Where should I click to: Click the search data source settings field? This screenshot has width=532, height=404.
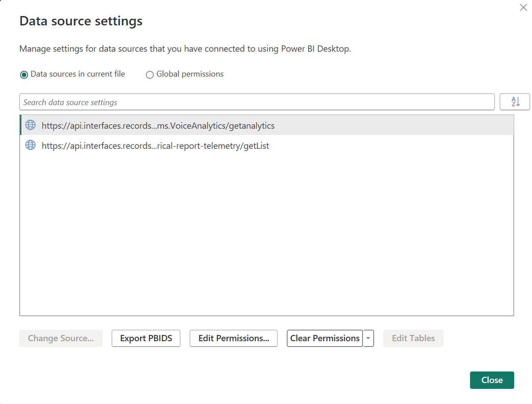pyautogui.click(x=256, y=102)
